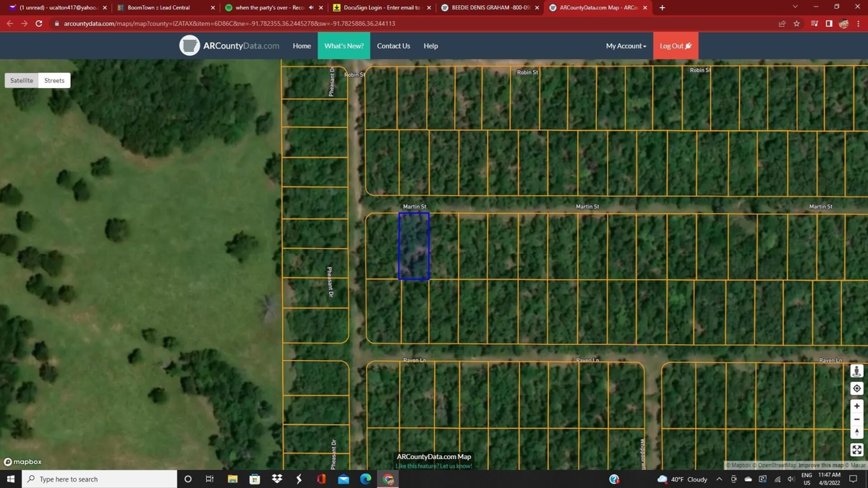Zoom out with the minus button
The width and height of the screenshot is (868, 488).
click(856, 419)
